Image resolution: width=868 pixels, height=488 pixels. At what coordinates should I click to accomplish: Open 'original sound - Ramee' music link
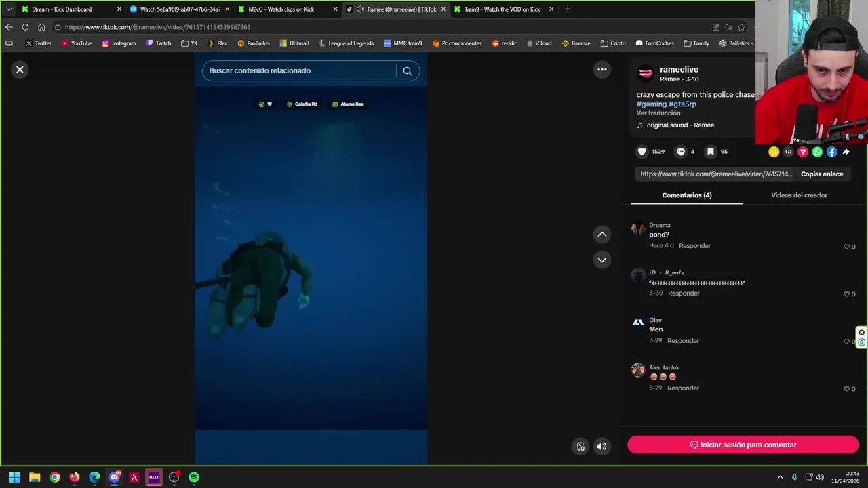[680, 125]
